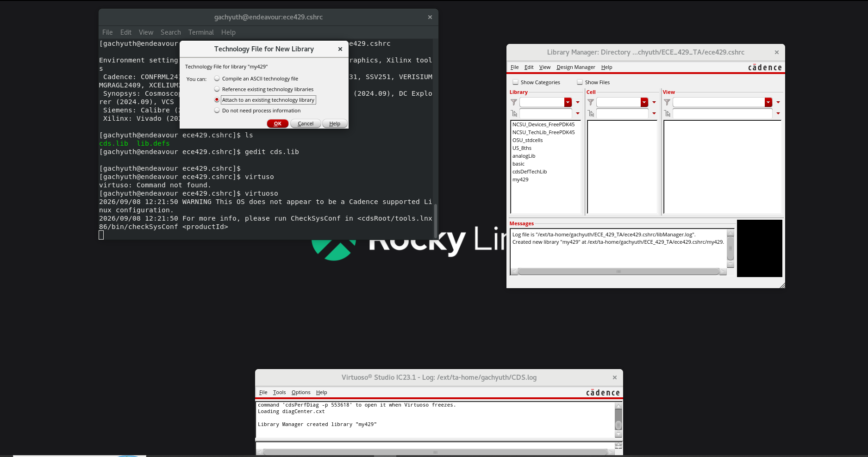Expand View search options red arrow
This screenshot has height=457, width=868.
pyautogui.click(x=778, y=113)
